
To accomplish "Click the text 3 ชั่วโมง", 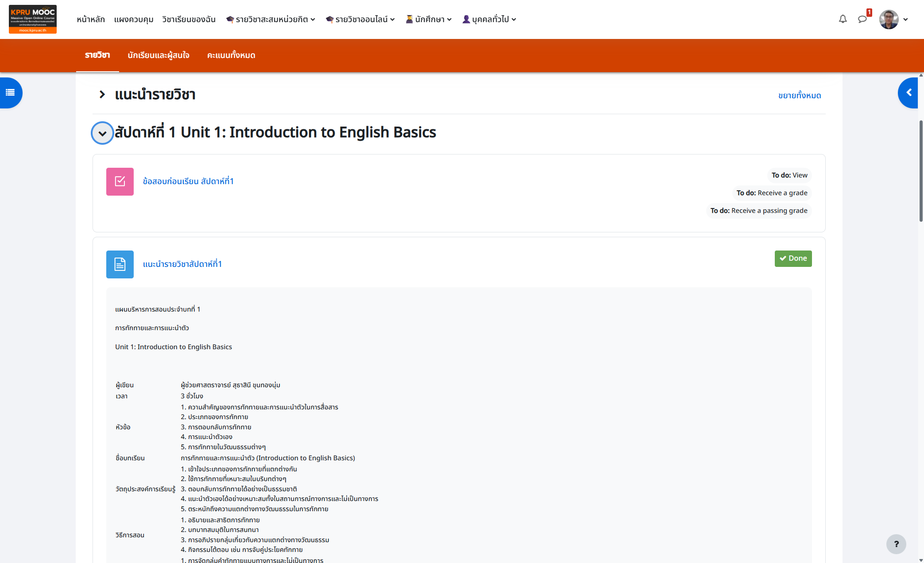I will (192, 396).
